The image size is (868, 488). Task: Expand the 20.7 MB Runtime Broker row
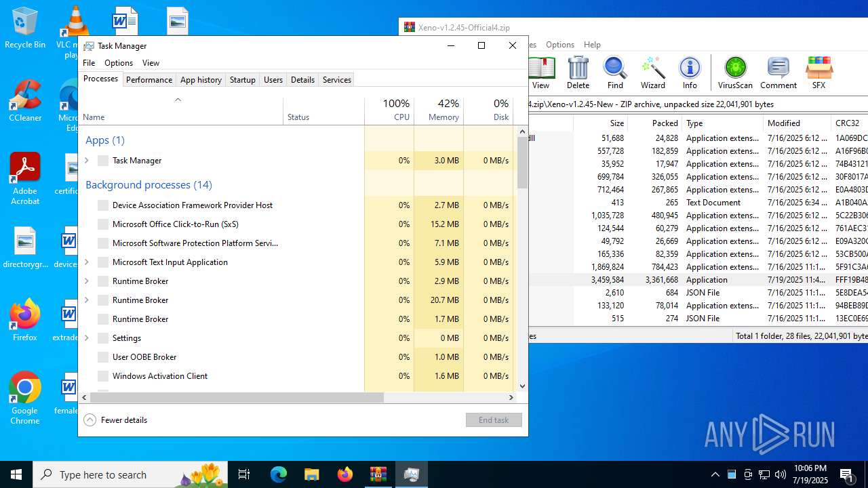pos(87,300)
